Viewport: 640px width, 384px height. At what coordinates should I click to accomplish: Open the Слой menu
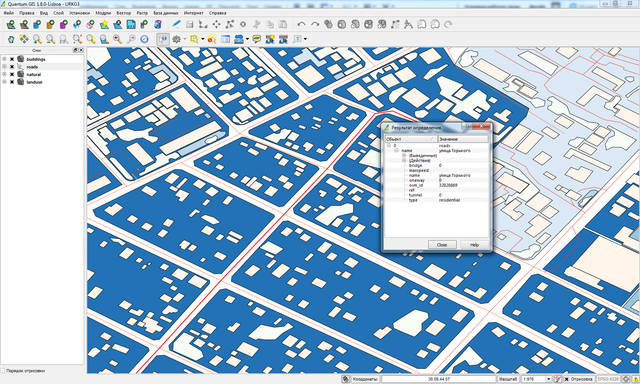pos(58,13)
